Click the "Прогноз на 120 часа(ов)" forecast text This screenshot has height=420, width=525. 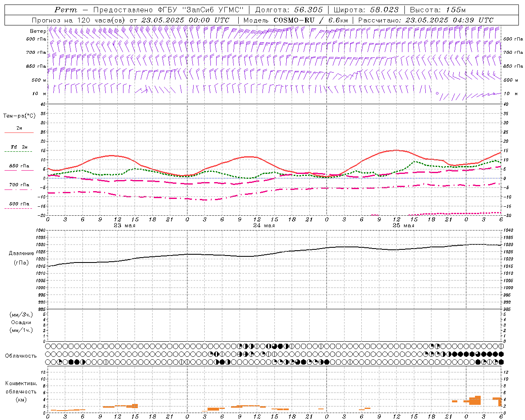(79, 20)
